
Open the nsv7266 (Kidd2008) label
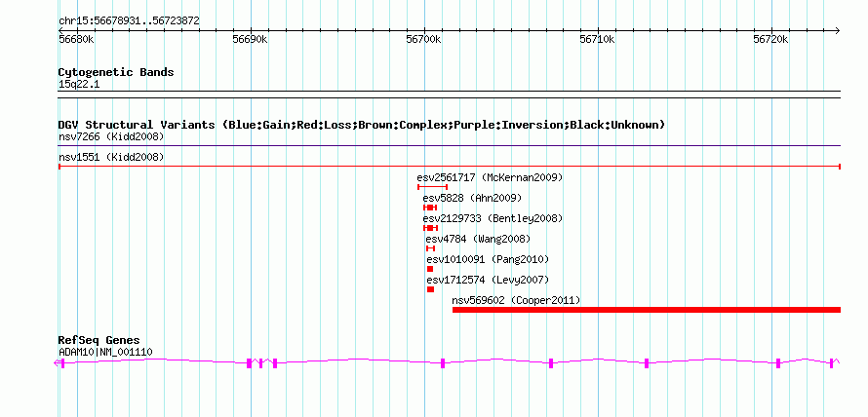tap(111, 136)
